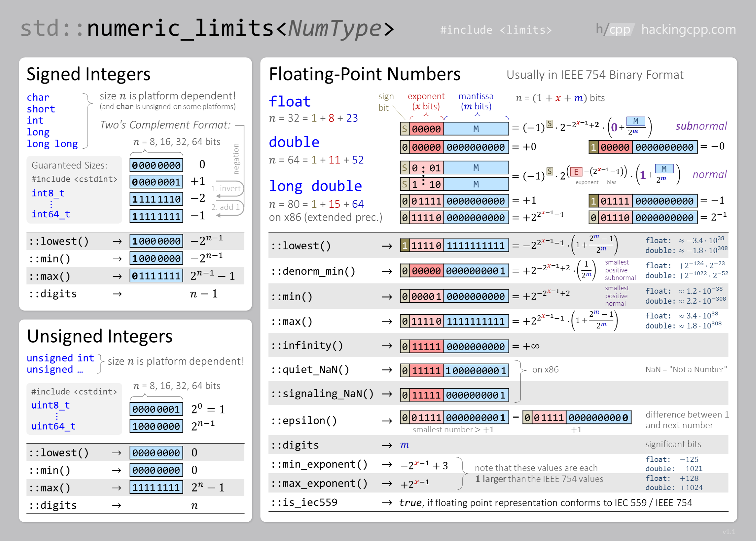Click the blue mantissa box of ::quiet_NaN()

point(476,371)
